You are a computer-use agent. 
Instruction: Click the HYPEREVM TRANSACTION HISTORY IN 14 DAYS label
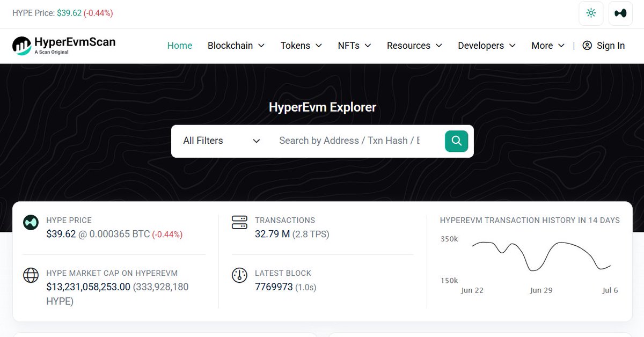[x=530, y=220]
